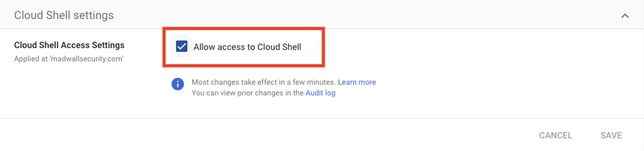This screenshot has width=644, height=151.
Task: Open the Learn more link
Action: click(357, 82)
